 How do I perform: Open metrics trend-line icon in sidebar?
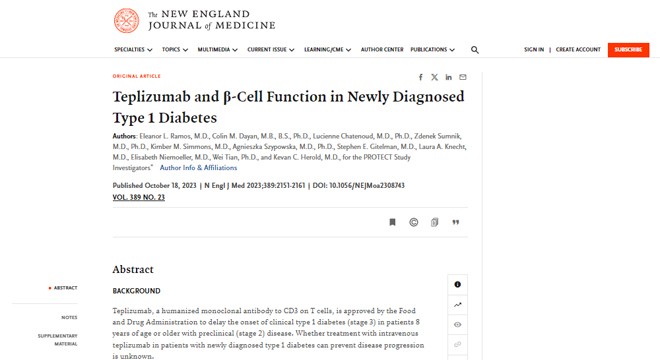(458, 305)
